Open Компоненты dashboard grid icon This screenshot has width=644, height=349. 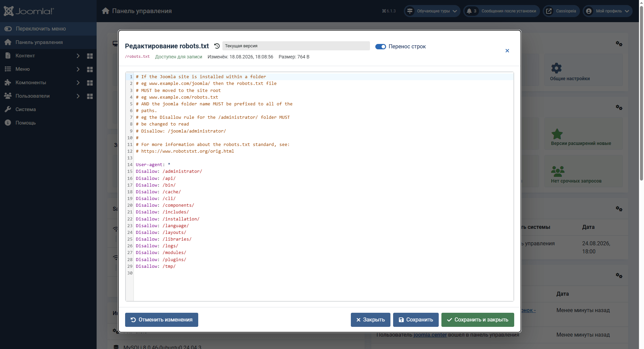(x=90, y=83)
